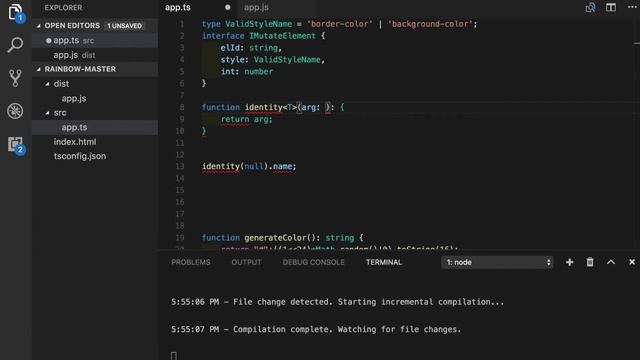Screen dimensions: 640x360
Task: Click 'elId' property on line 3
Action: pyautogui.click(x=230, y=48)
